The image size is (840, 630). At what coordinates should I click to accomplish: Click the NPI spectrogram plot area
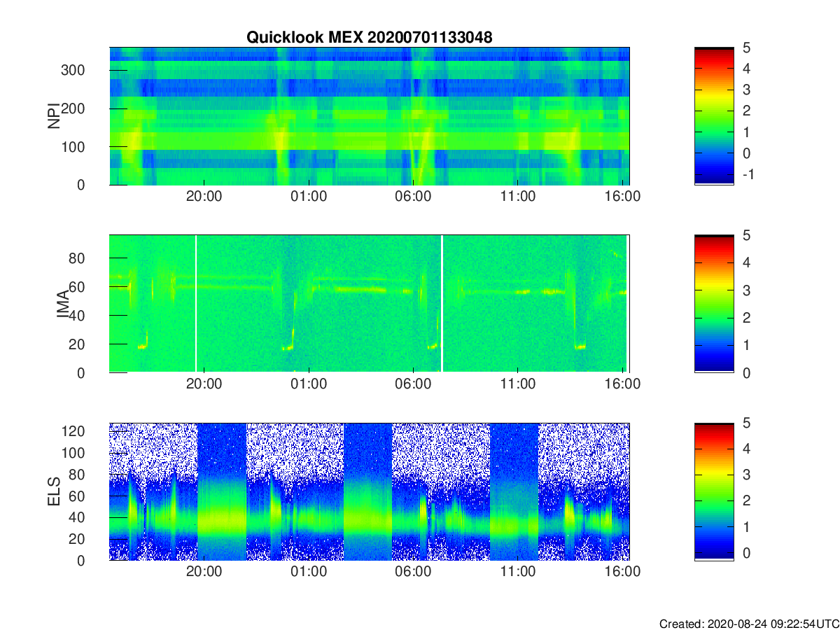(370, 116)
